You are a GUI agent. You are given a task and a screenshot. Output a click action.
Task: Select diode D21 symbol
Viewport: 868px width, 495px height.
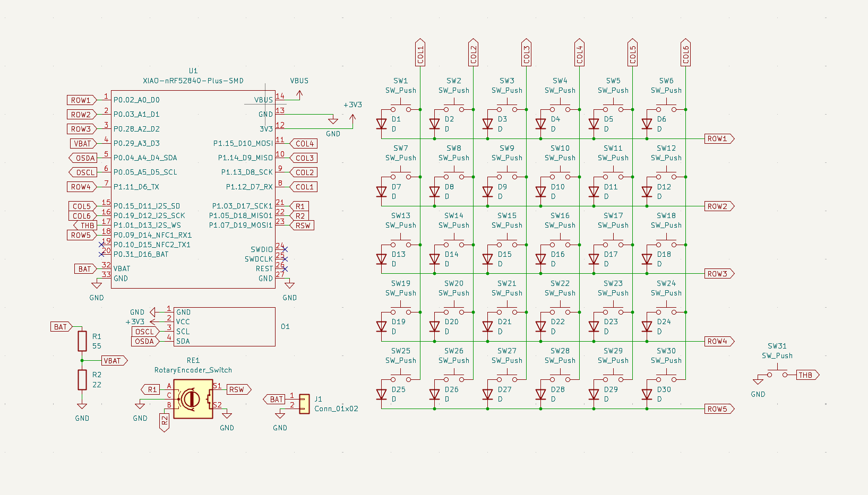(487, 327)
